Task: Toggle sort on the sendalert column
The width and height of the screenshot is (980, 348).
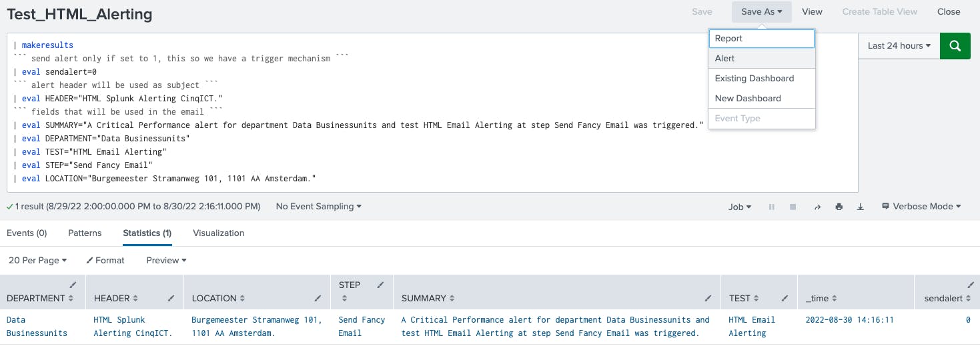Action: coord(947,298)
